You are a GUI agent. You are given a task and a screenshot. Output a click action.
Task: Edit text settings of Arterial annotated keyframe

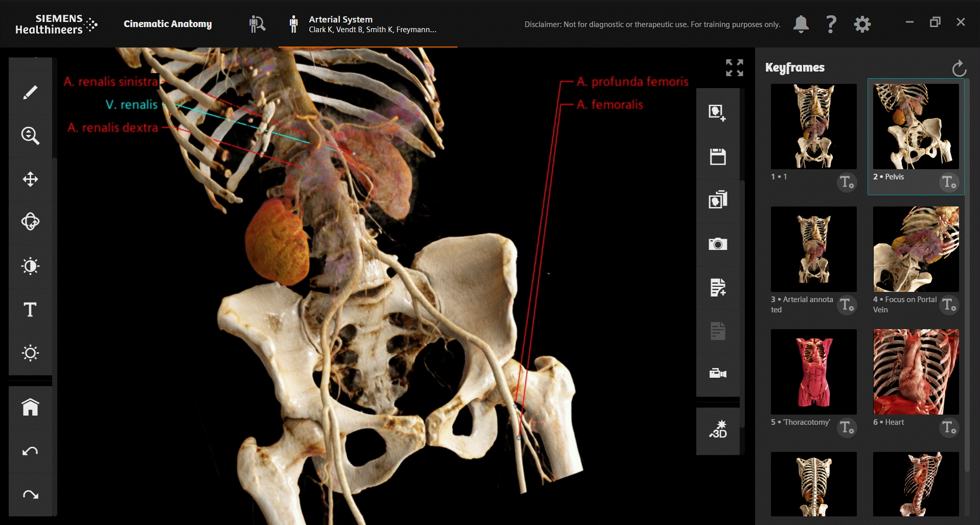pos(847,305)
